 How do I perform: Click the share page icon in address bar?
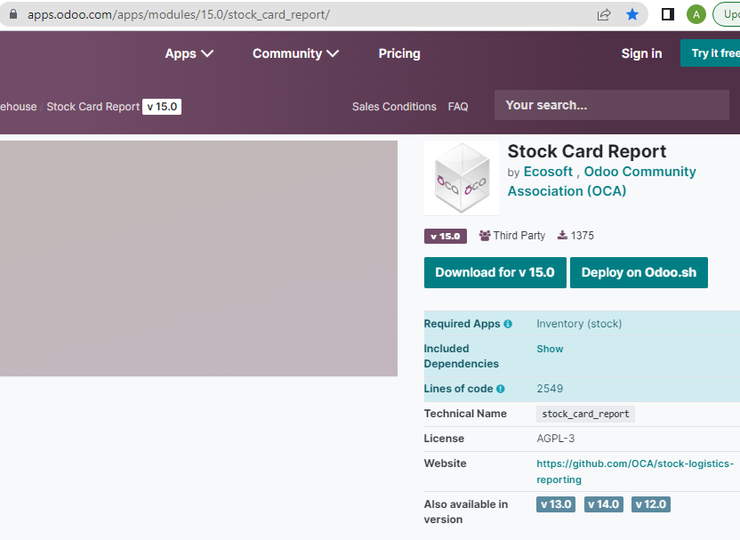click(x=604, y=15)
